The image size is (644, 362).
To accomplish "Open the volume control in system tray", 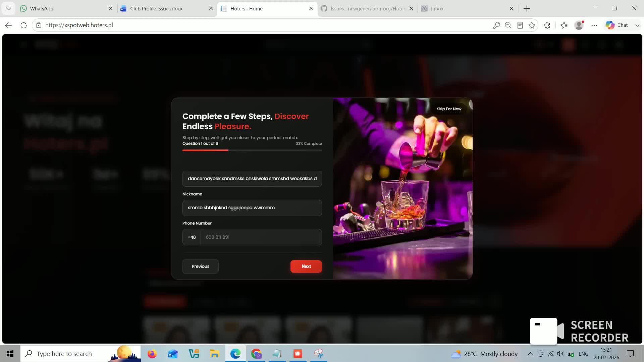I will (x=560, y=354).
